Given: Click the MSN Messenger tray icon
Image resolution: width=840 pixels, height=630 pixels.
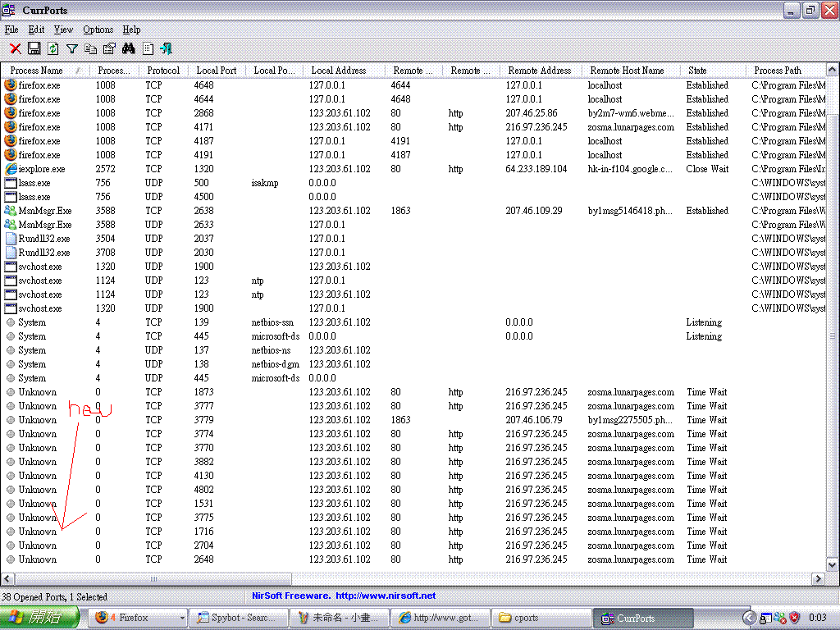Looking at the screenshot, I should click(x=780, y=618).
